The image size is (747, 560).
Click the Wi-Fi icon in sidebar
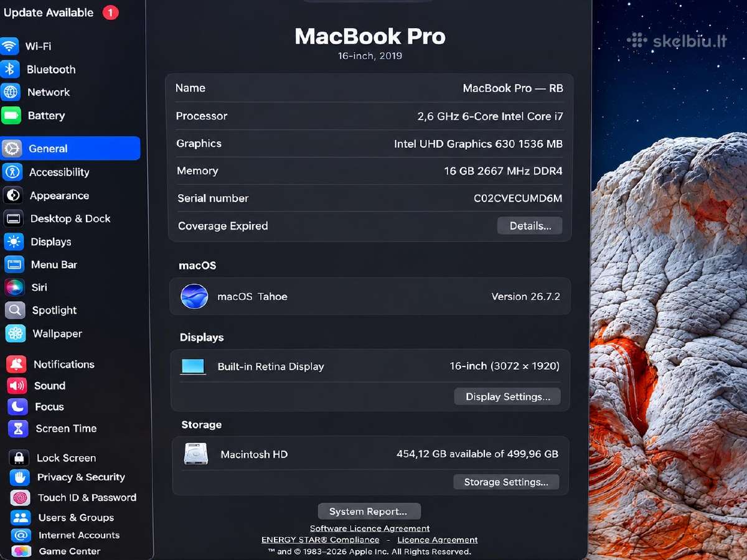pos(9,46)
